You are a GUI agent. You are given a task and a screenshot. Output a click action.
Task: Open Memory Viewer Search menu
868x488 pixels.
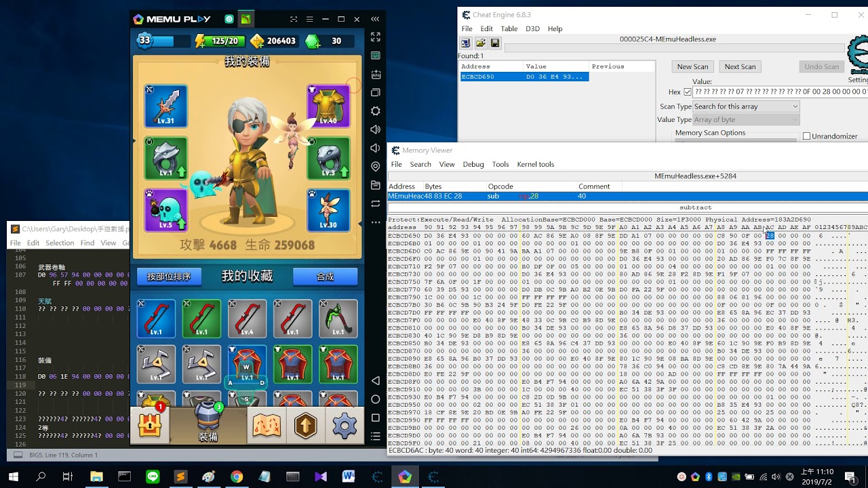point(420,165)
